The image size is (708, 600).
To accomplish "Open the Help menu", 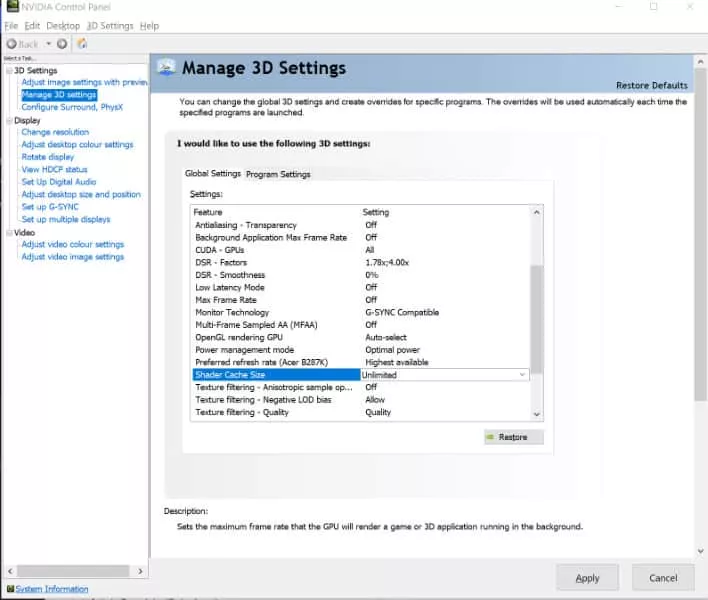I will (x=149, y=26).
